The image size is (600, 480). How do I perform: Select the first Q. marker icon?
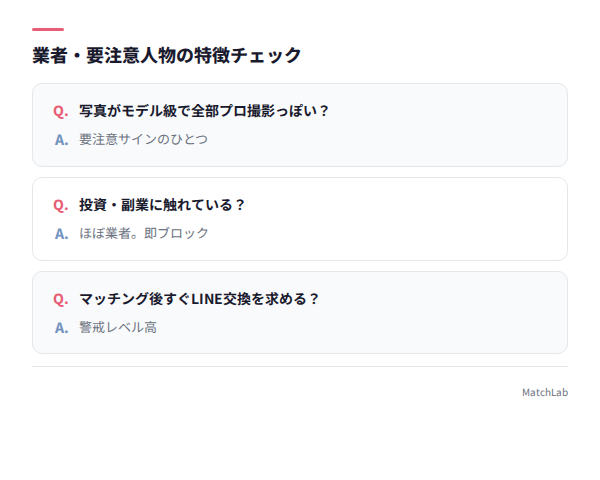coord(60,112)
